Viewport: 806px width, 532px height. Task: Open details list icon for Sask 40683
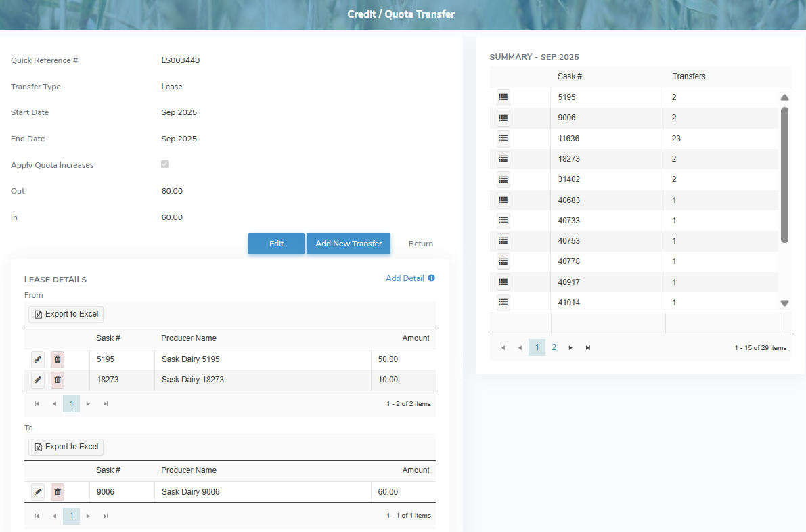503,200
